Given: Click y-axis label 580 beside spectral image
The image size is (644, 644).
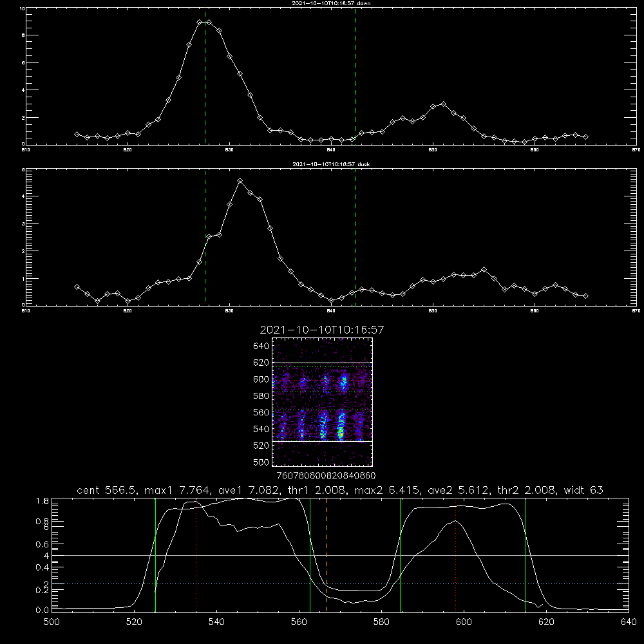Looking at the screenshot, I should point(261,396).
